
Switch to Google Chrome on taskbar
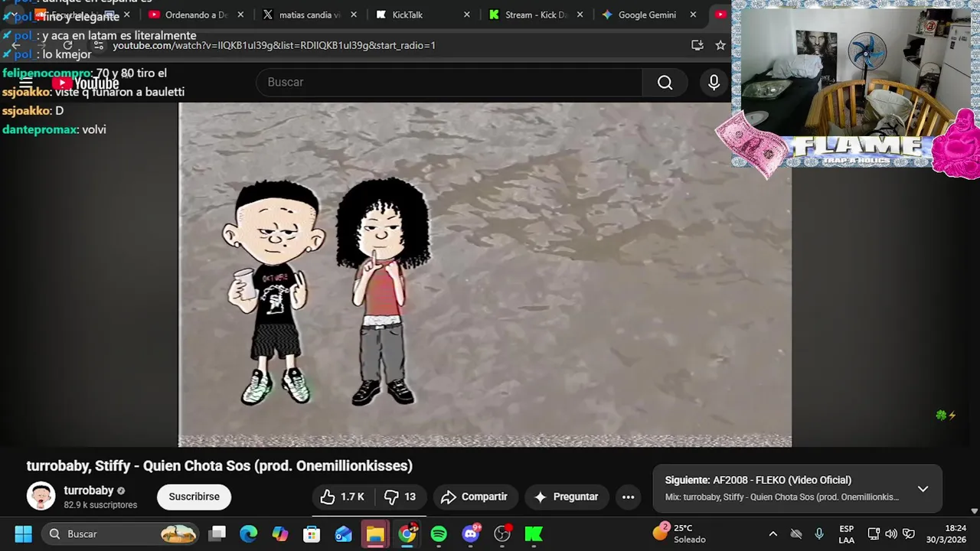point(407,533)
